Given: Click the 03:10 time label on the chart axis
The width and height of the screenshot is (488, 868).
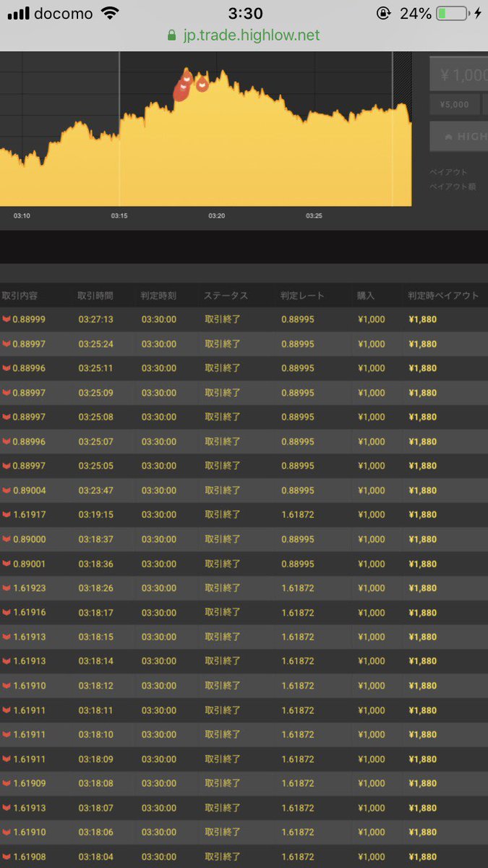Looking at the screenshot, I should [x=22, y=216].
